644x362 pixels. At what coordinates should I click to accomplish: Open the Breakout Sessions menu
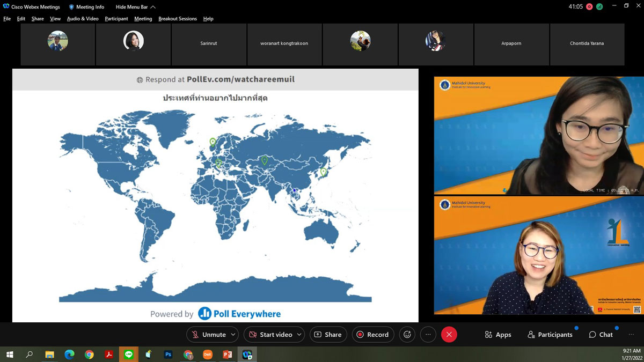pyautogui.click(x=177, y=19)
